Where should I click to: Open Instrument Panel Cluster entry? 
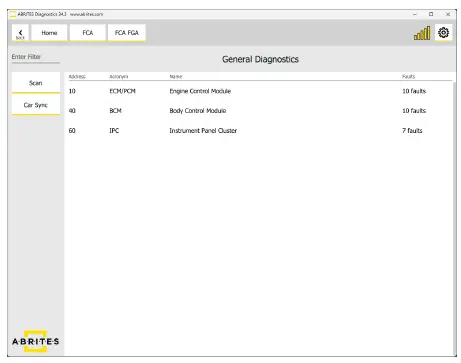[x=203, y=131]
